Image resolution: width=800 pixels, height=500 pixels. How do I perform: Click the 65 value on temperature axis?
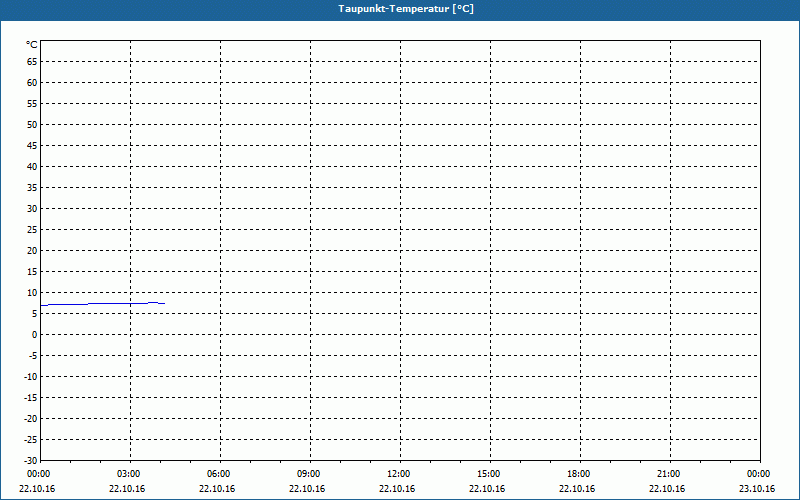coord(32,62)
